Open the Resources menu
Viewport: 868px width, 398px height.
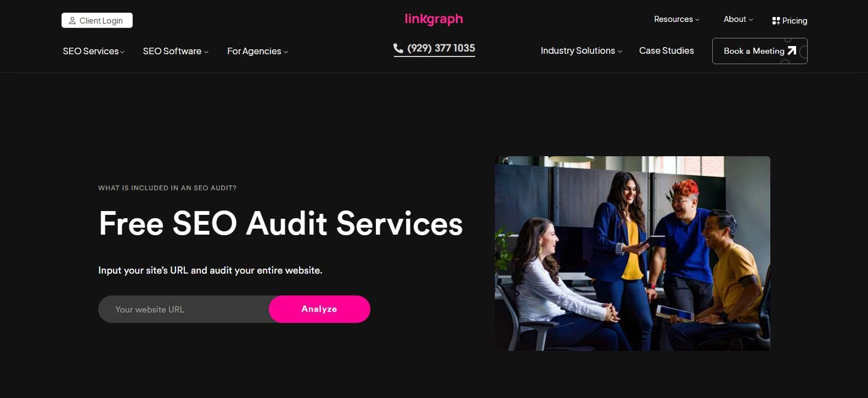[677, 19]
